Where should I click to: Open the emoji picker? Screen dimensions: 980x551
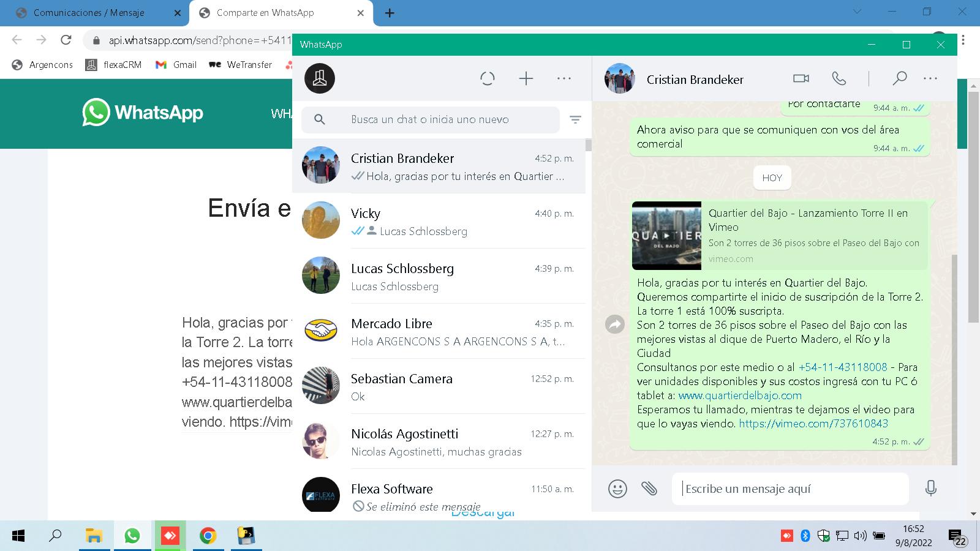[617, 489]
